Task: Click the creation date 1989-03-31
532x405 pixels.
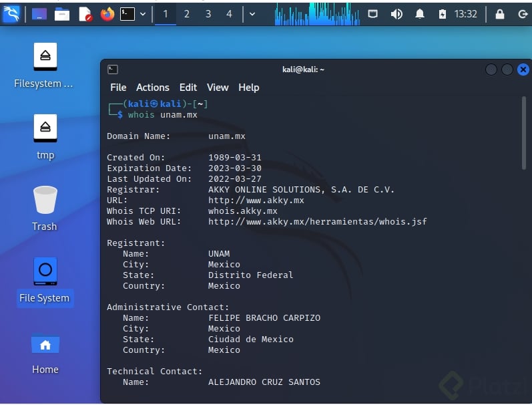Action: [235, 158]
